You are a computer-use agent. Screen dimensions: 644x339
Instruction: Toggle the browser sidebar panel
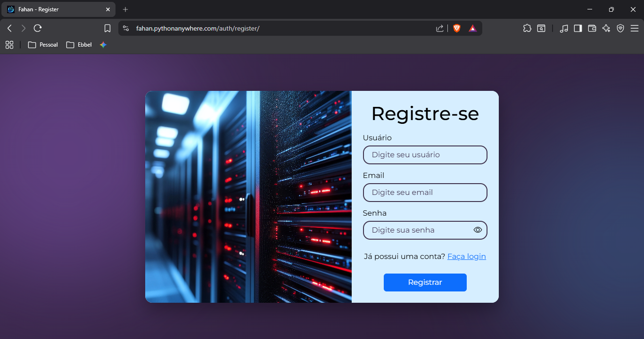coord(578,28)
